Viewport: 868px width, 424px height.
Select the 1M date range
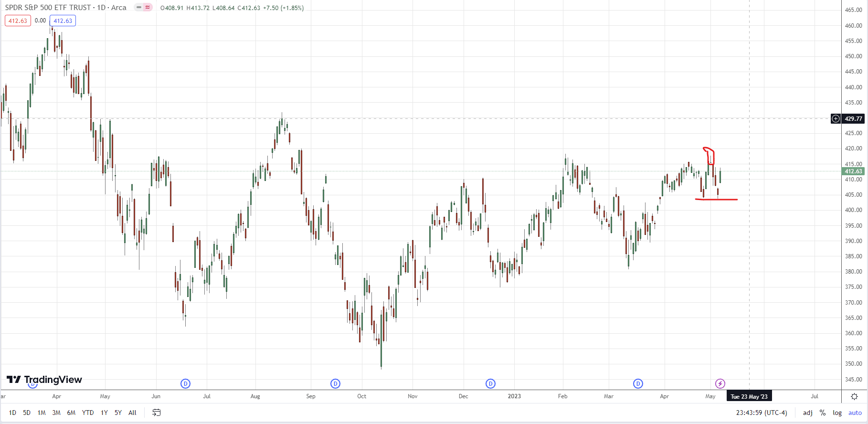[x=42, y=413]
